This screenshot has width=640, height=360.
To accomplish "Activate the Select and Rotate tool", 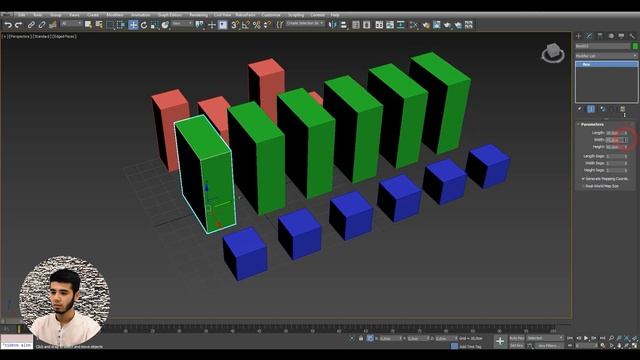I will click(x=144, y=25).
